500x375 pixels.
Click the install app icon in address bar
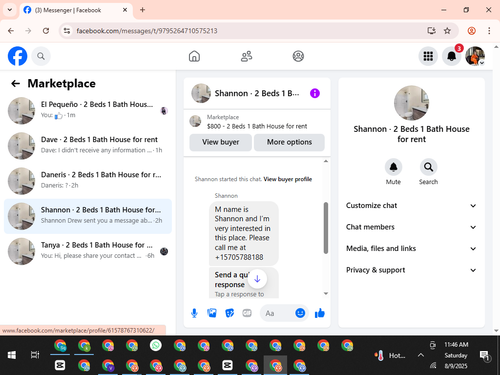(431, 31)
